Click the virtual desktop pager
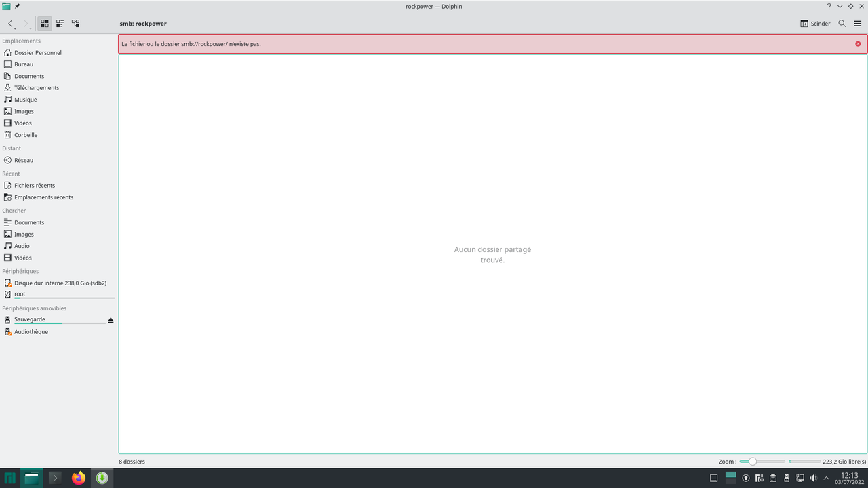 [x=730, y=478]
